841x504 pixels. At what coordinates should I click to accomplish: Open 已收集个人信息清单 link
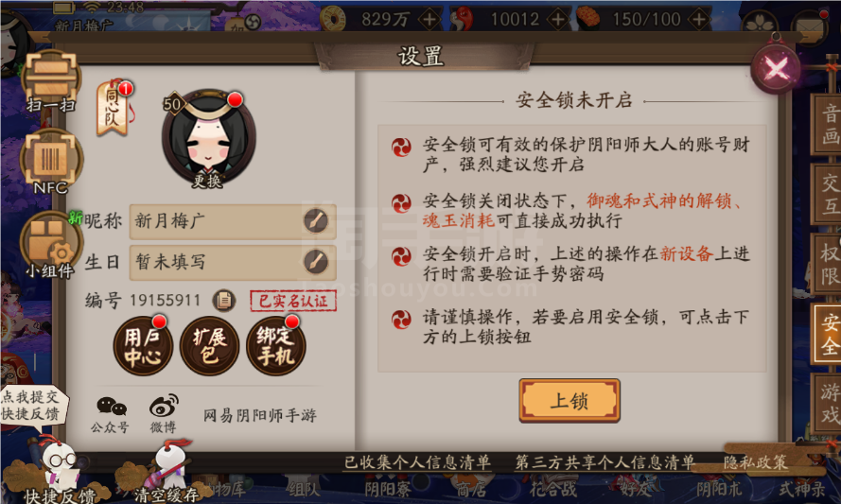coord(417,462)
